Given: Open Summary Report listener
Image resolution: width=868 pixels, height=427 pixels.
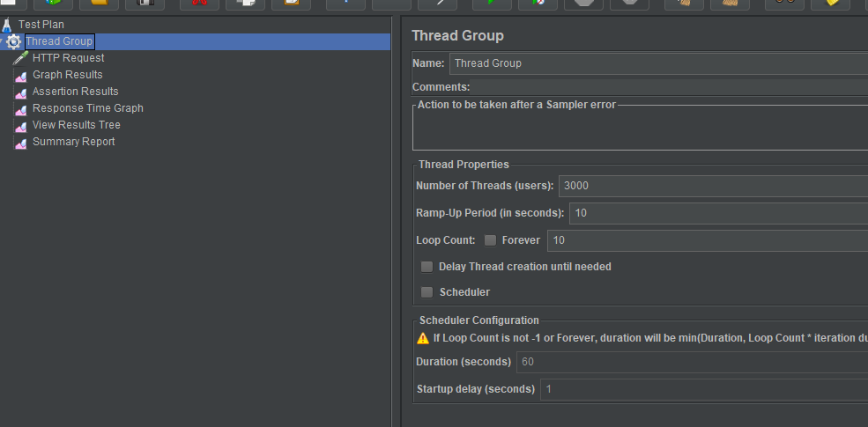Looking at the screenshot, I should (74, 142).
